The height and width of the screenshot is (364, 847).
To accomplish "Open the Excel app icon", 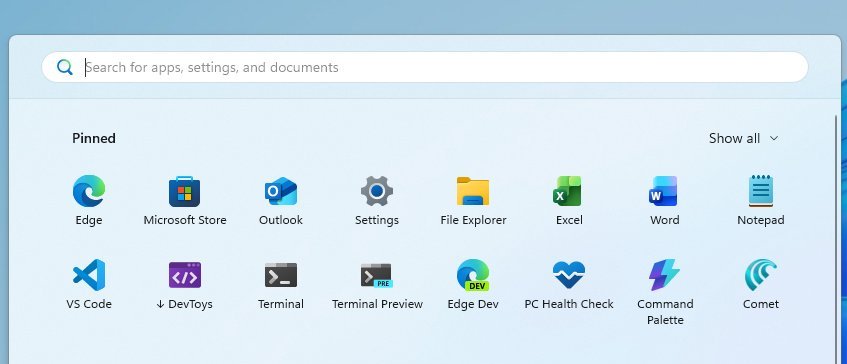I will coord(568,191).
